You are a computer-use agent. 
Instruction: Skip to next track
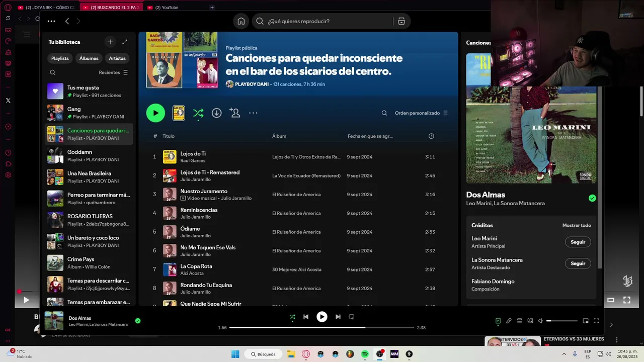pyautogui.click(x=338, y=317)
